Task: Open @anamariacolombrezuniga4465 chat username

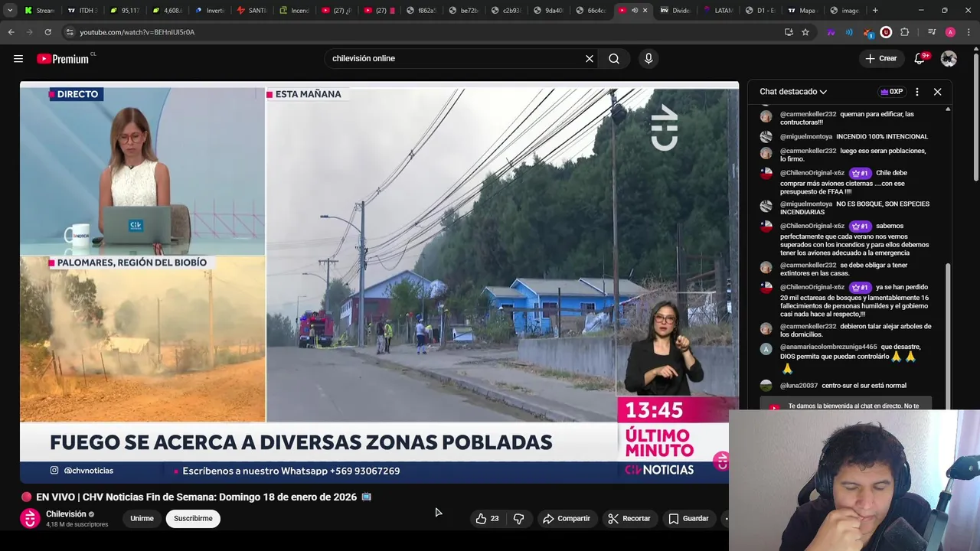Action: point(828,347)
